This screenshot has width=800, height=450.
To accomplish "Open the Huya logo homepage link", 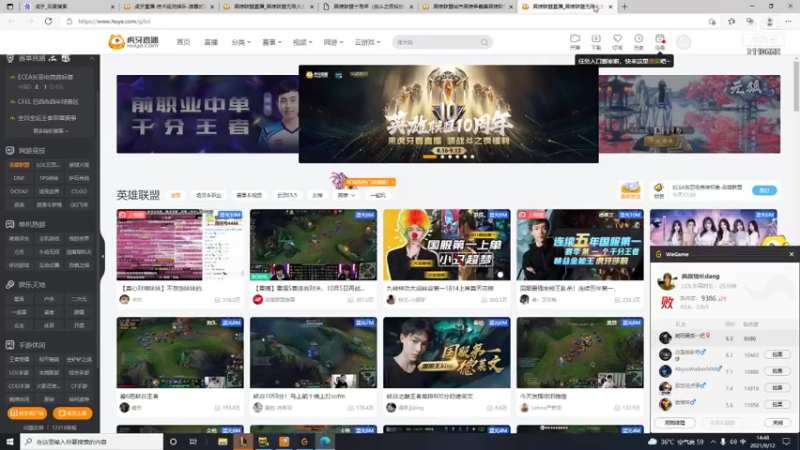I will coord(134,42).
